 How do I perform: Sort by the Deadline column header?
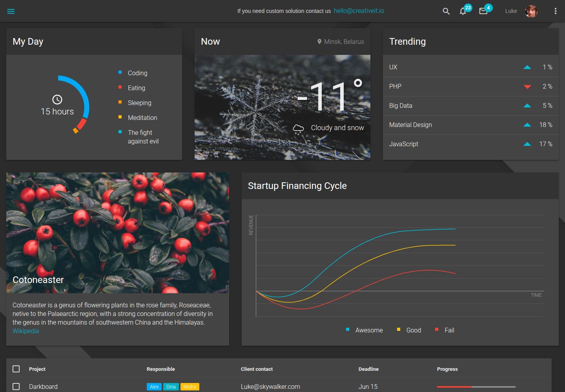[x=368, y=369]
